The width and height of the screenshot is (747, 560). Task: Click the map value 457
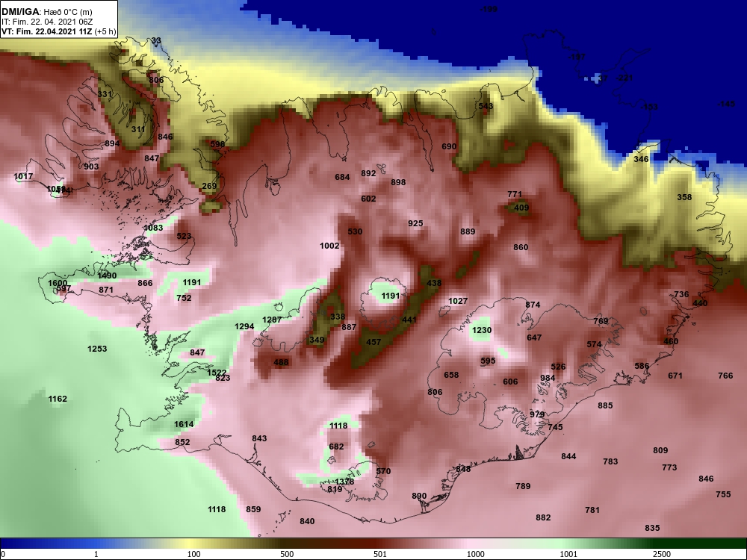point(373,341)
